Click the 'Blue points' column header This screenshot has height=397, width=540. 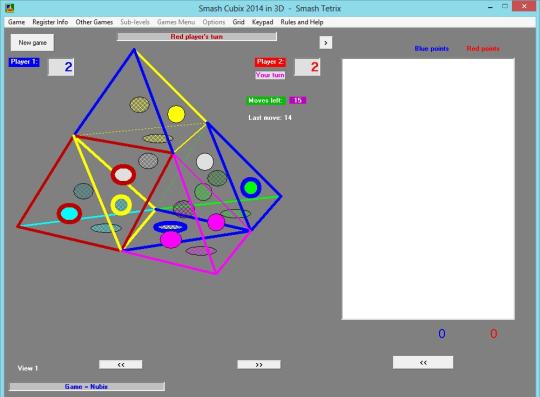click(x=432, y=49)
